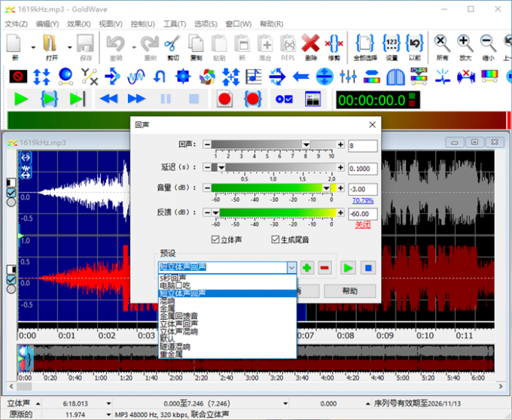Collapse the 预设 preset combo box arrow

point(291,268)
